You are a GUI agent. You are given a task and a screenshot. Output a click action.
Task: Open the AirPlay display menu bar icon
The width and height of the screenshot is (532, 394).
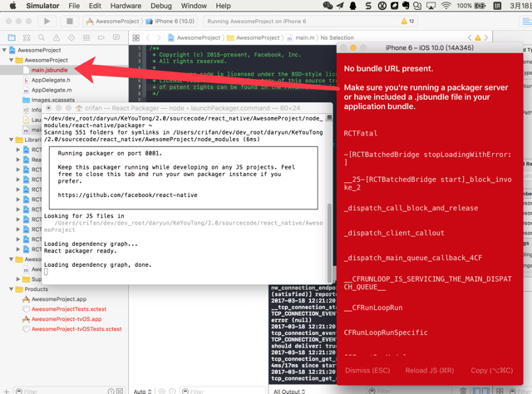point(431,6)
